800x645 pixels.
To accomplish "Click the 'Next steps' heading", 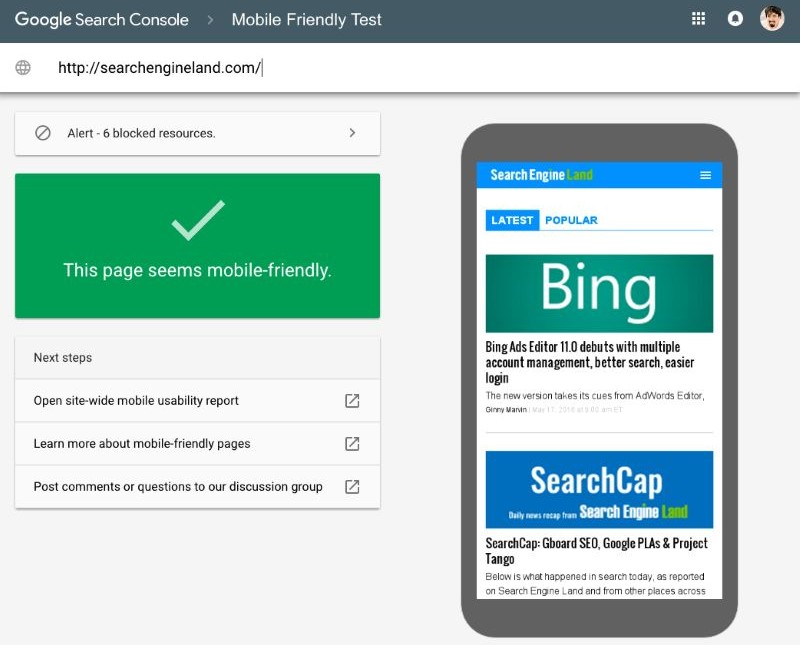I will pyautogui.click(x=63, y=358).
